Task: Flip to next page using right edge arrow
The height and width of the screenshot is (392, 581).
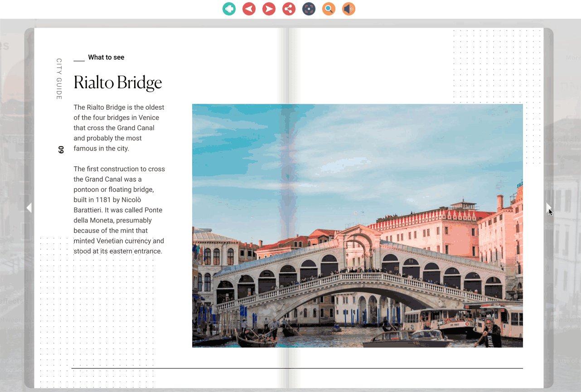Action: coord(549,208)
